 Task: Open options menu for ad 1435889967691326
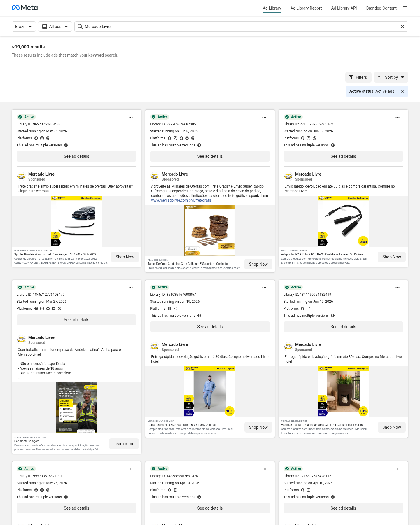coord(264,469)
